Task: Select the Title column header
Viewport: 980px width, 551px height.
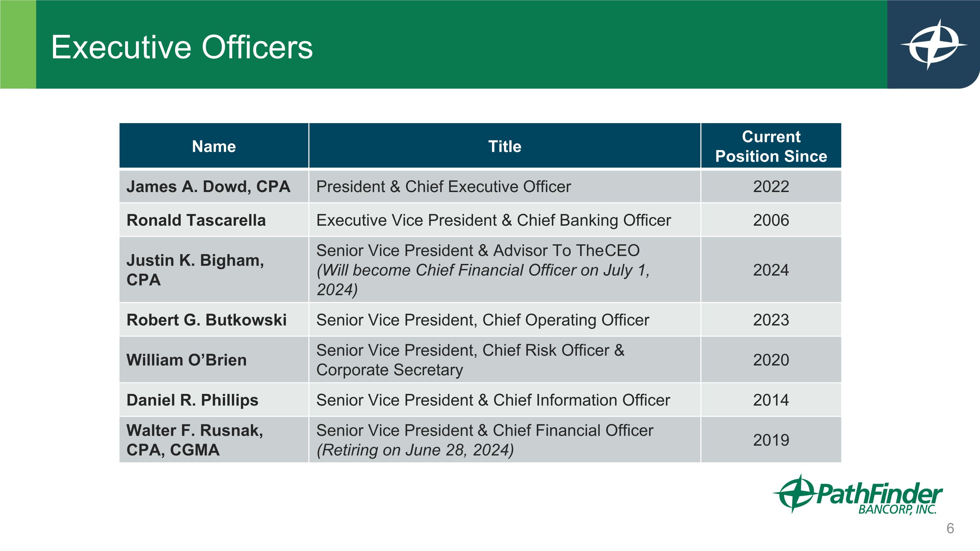Action: point(504,146)
